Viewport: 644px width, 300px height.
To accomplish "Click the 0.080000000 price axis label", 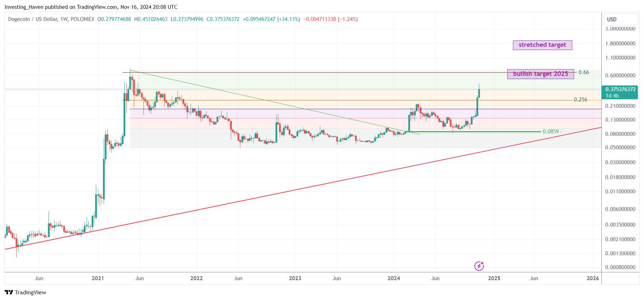I will [620, 134].
